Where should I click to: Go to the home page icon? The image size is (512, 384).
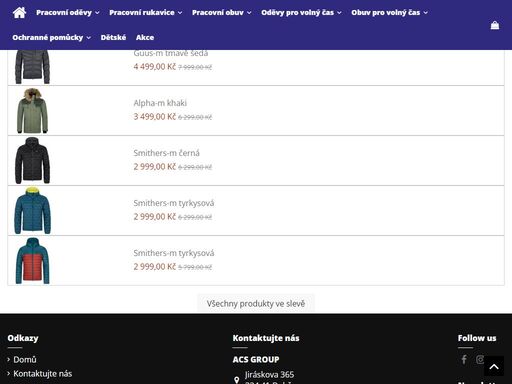point(19,13)
